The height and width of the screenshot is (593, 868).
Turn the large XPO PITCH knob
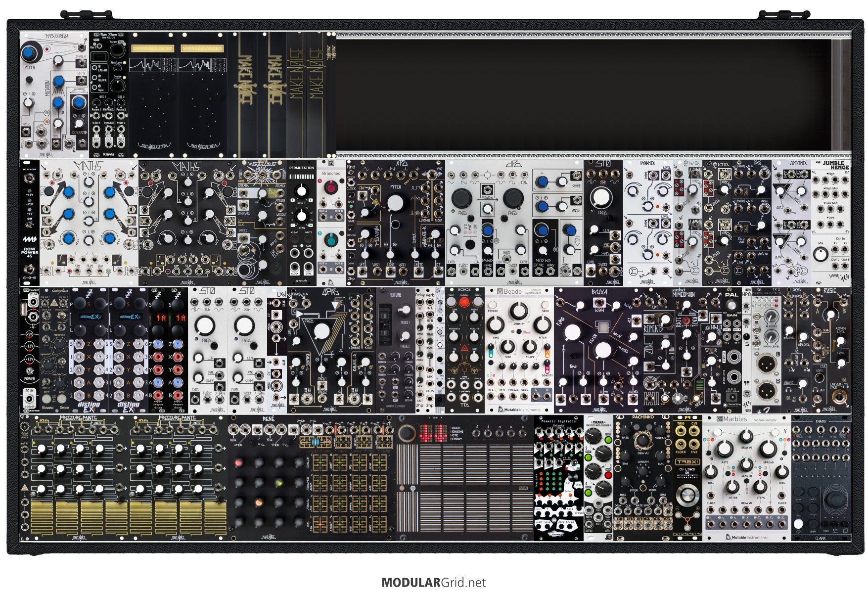(395, 203)
